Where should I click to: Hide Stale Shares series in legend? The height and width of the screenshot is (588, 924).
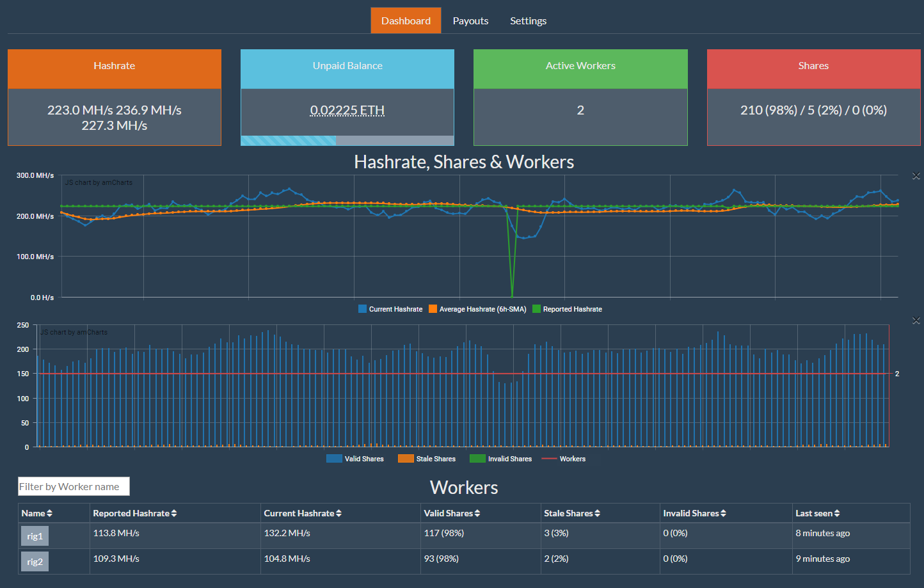coord(427,459)
